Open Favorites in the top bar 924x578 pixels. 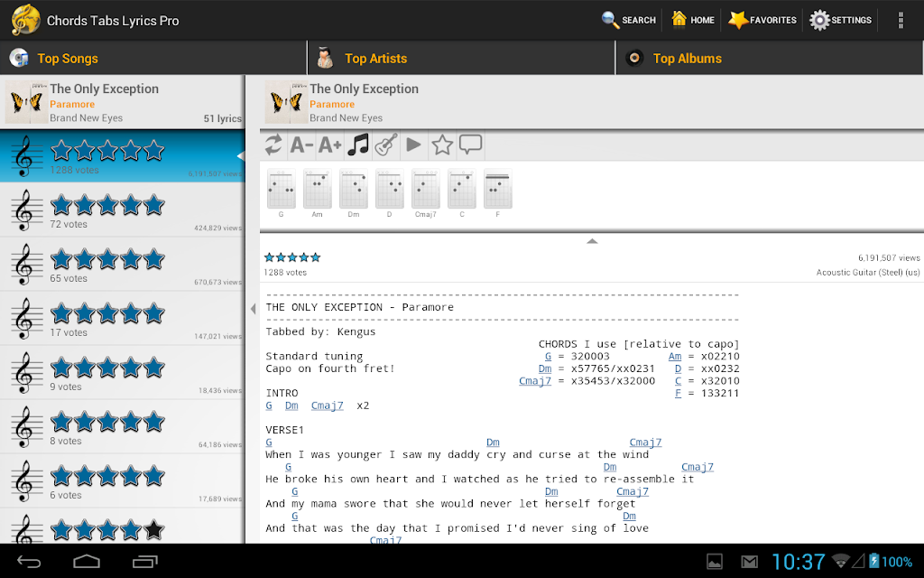tap(762, 20)
